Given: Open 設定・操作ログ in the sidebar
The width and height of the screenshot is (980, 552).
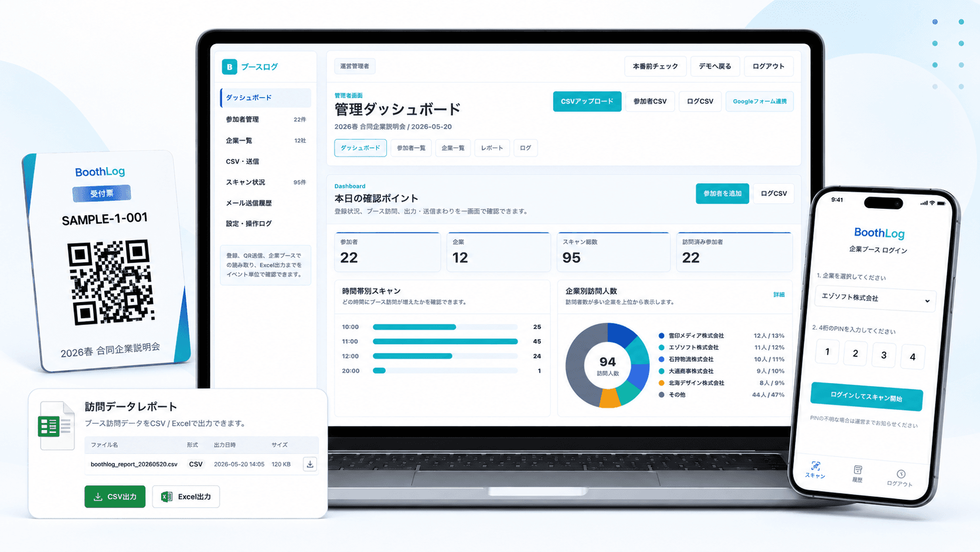Looking at the screenshot, I should click(266, 223).
